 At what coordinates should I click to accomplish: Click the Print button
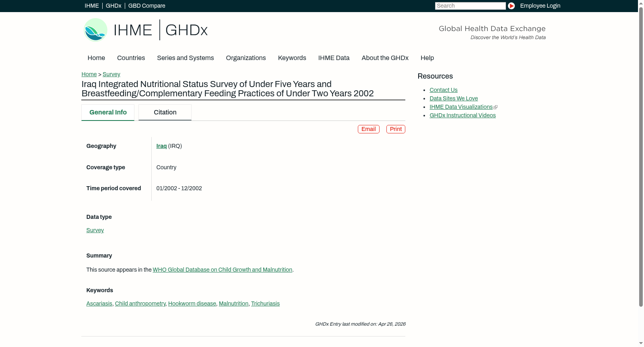pos(396,129)
